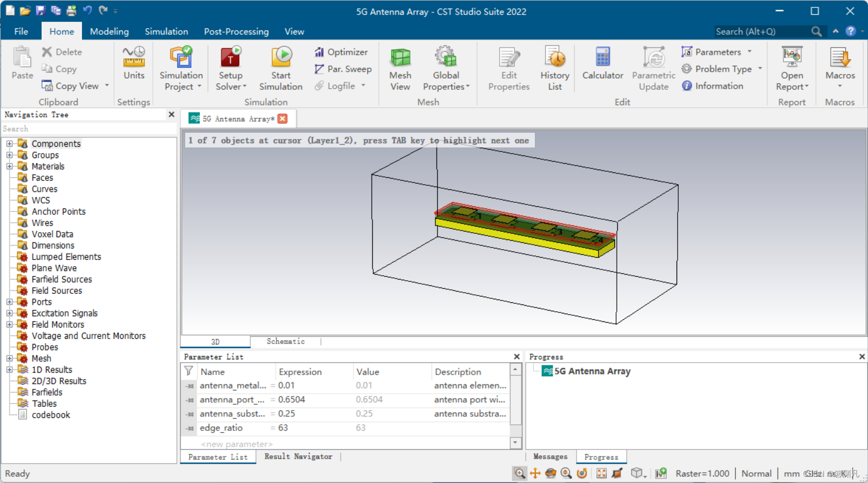Open the Units settings
868x483 pixels.
(x=134, y=63)
